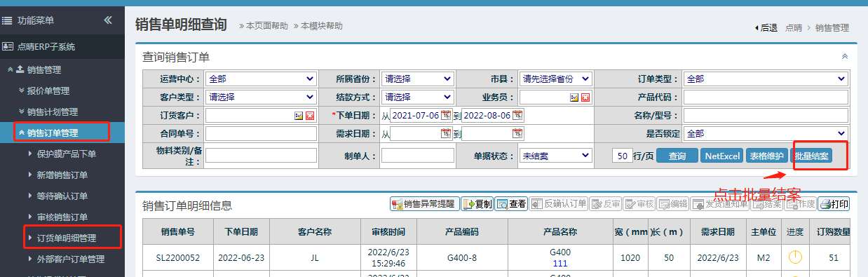Open the 单据状态 dropdown
The width and height of the screenshot is (868, 277).
coord(556,155)
